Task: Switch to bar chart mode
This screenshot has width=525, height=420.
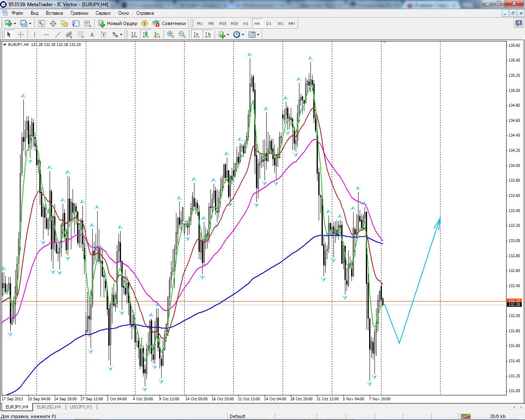Action: coord(134,35)
